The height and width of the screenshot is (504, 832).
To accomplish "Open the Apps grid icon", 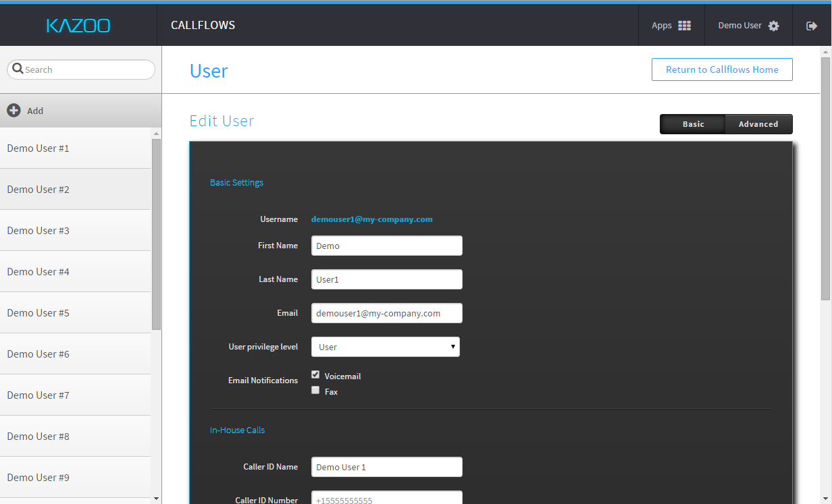I will click(684, 26).
